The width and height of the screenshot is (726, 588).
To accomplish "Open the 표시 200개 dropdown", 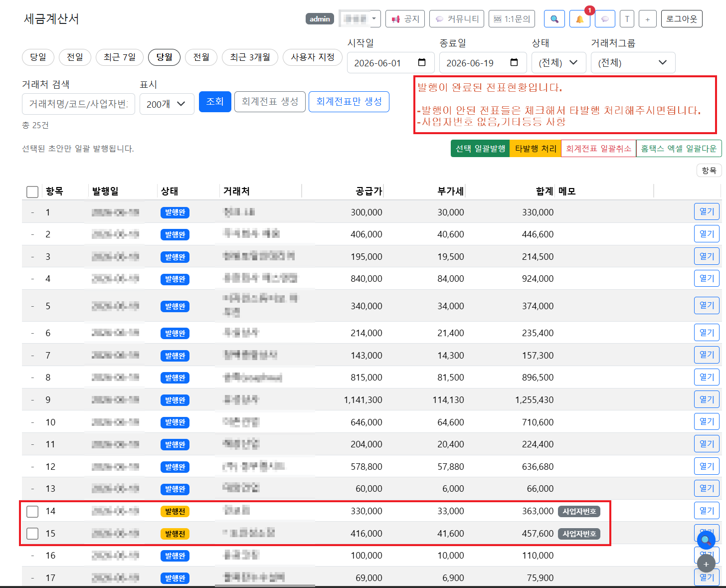I will click(x=167, y=104).
